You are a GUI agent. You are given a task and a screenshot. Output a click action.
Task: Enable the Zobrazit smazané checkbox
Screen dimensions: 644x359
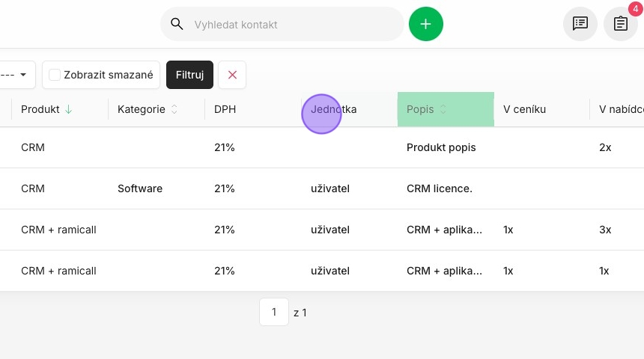(x=55, y=75)
